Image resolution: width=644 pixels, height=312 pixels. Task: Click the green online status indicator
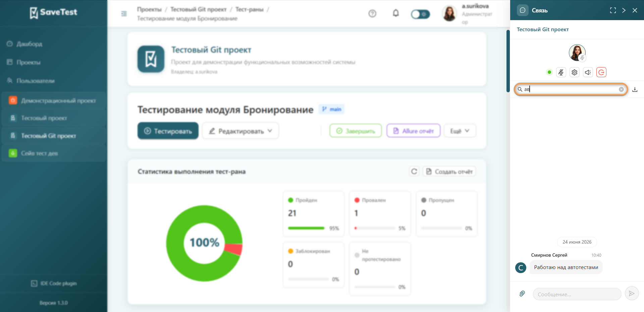[x=549, y=72]
